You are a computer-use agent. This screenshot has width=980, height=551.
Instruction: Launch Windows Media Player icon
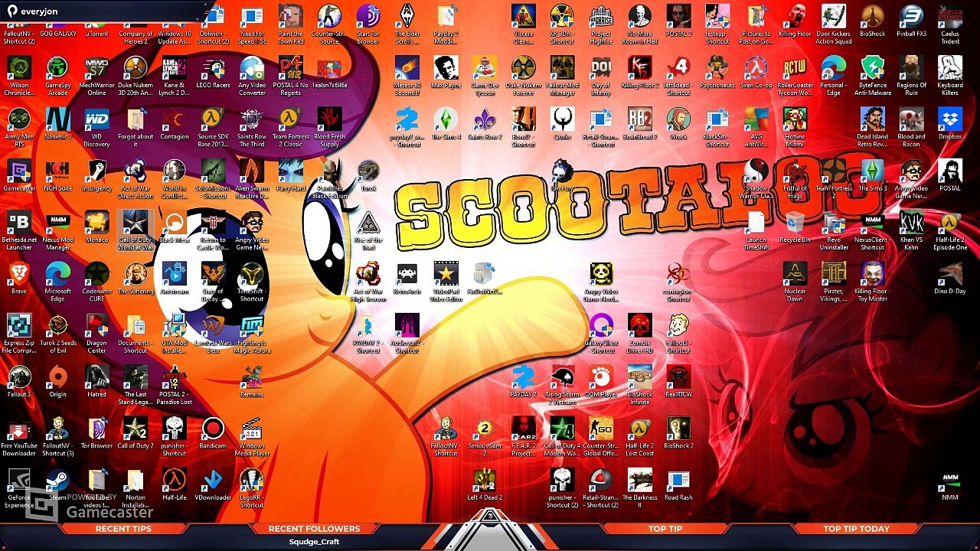(x=252, y=438)
